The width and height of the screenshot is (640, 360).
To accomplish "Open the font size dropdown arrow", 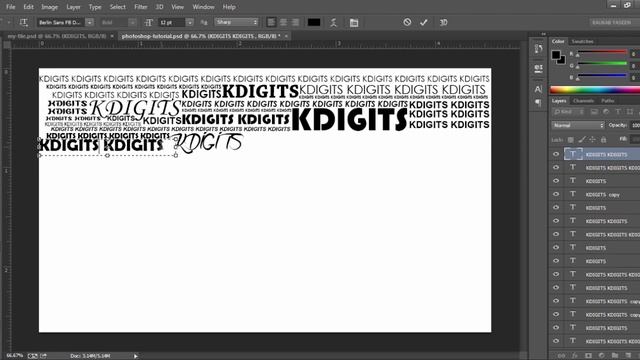I will 189,22.
